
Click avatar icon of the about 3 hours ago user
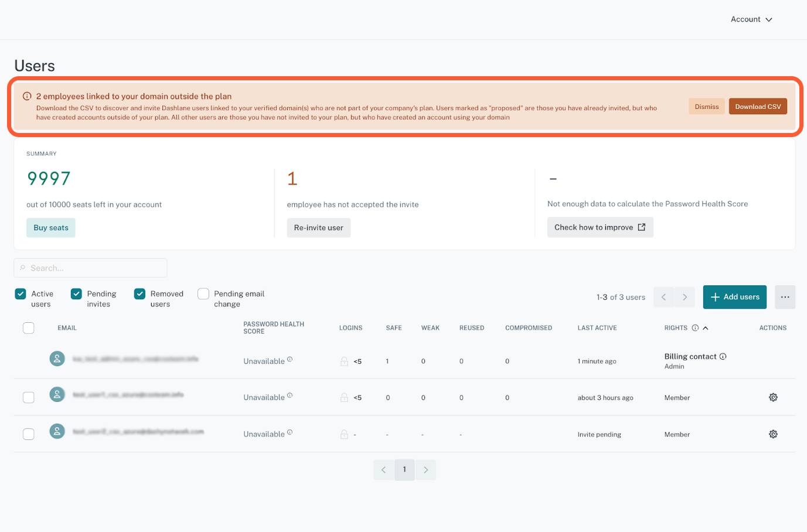pos(57,395)
